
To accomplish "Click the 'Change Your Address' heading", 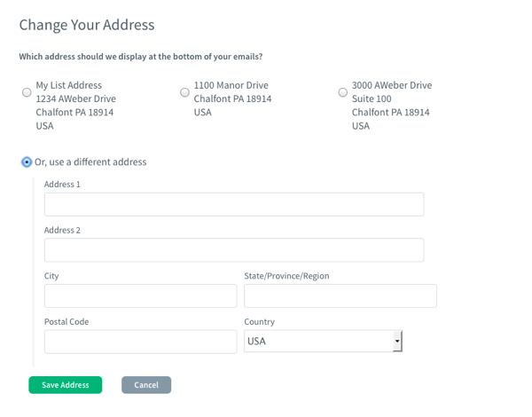I will point(87,25).
